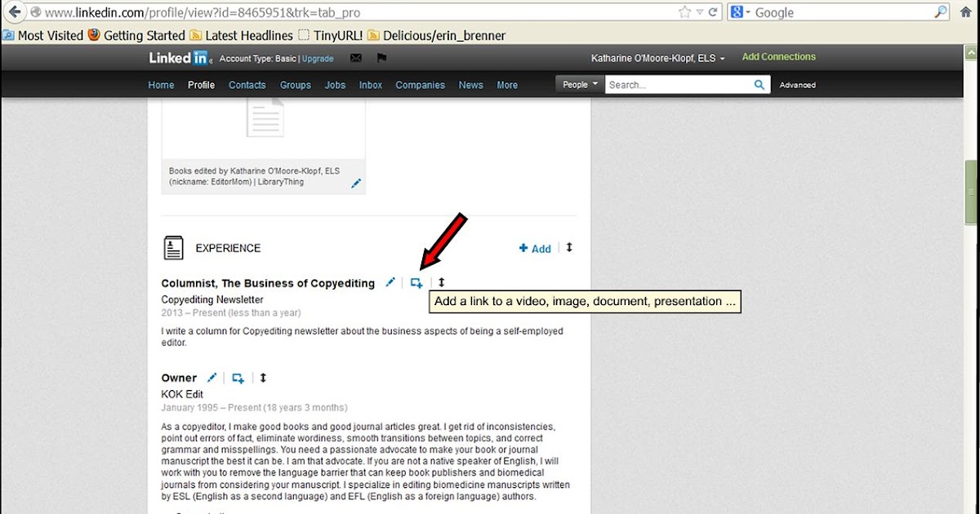Open the More nav item
Viewport: 980px width, 514px height.
click(x=507, y=85)
